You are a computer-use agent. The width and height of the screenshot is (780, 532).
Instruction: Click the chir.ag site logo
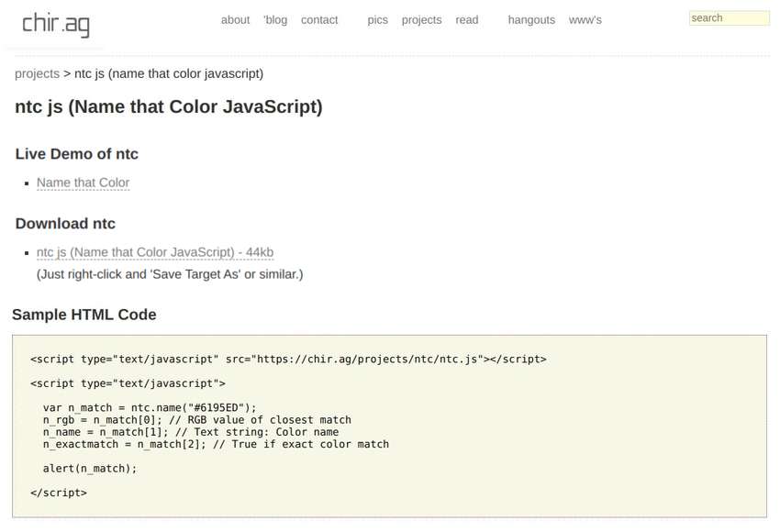56,24
